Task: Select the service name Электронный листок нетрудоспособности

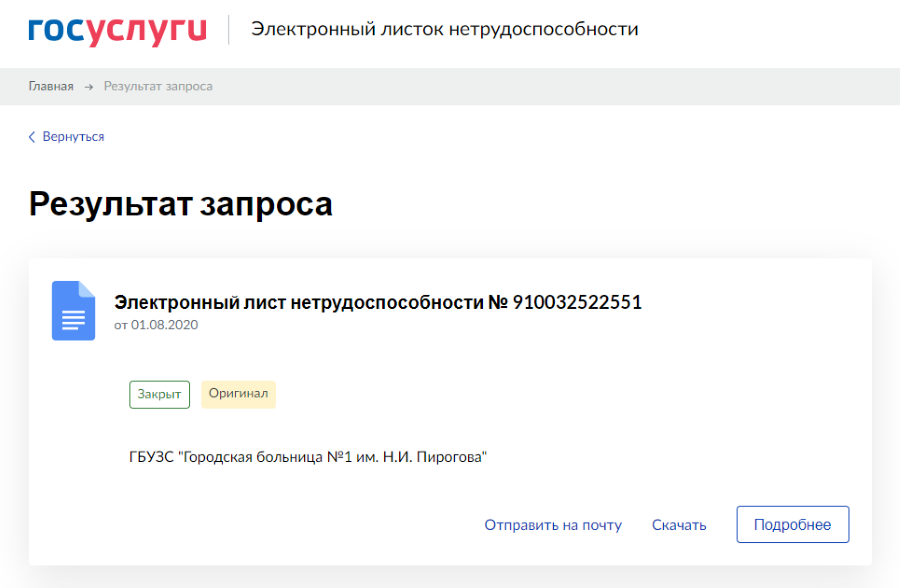Action: point(446,30)
